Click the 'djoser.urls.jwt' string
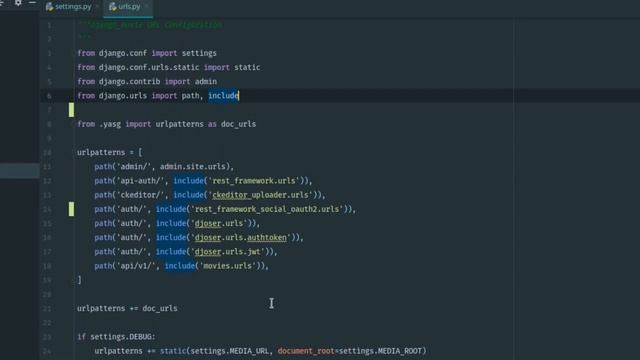Viewport: 640px width, 360px height. tap(227, 252)
